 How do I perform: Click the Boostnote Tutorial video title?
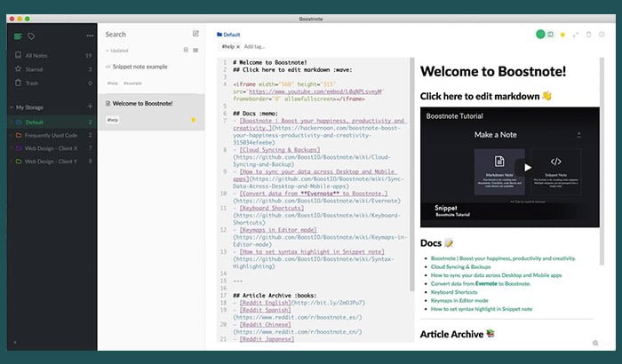[455, 116]
